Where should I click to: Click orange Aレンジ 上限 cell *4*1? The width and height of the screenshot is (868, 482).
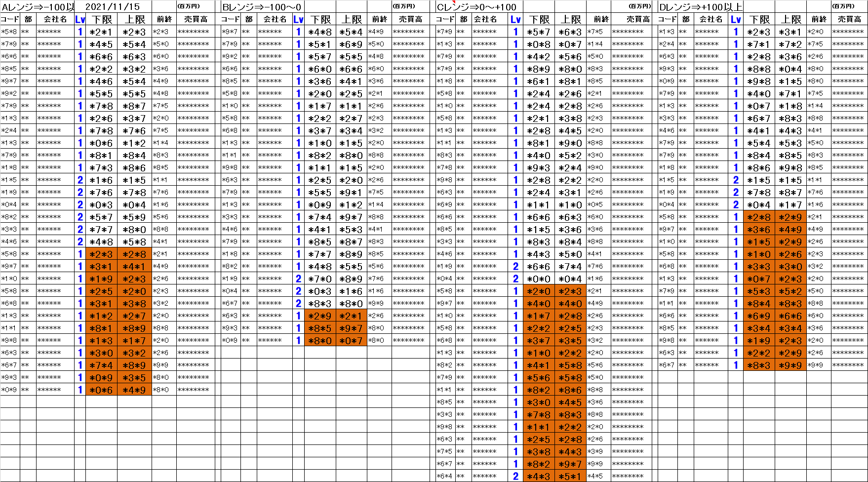(134, 266)
